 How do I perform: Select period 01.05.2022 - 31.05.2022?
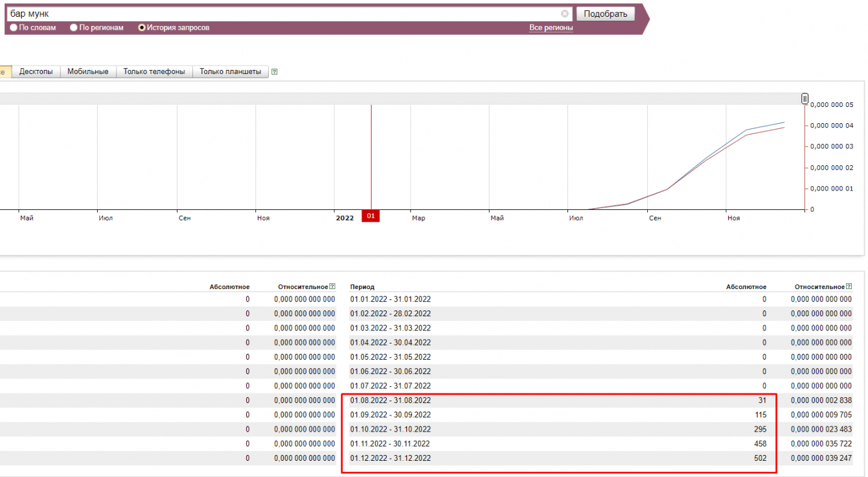pyautogui.click(x=391, y=357)
